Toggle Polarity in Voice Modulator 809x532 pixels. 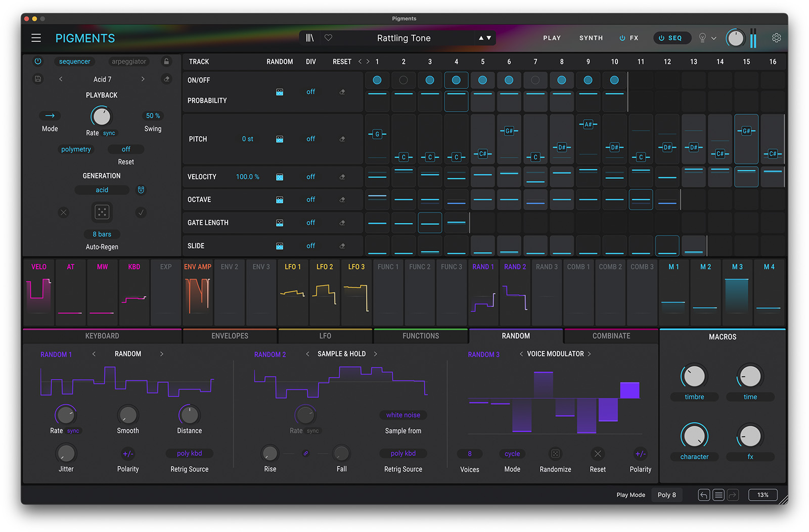pyautogui.click(x=640, y=454)
